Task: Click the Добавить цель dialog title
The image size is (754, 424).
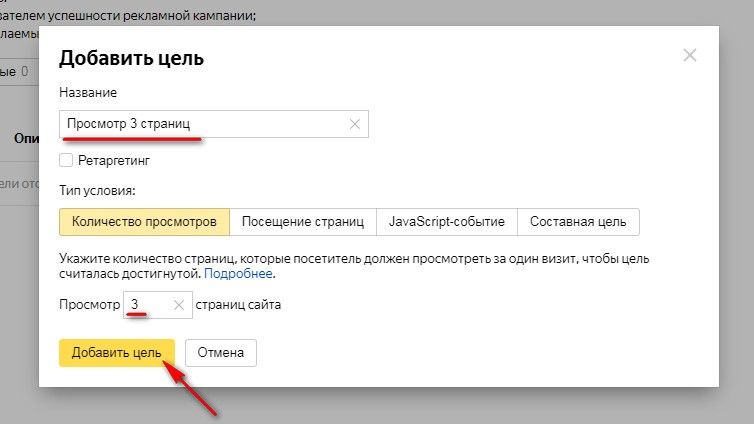Action: [x=131, y=58]
